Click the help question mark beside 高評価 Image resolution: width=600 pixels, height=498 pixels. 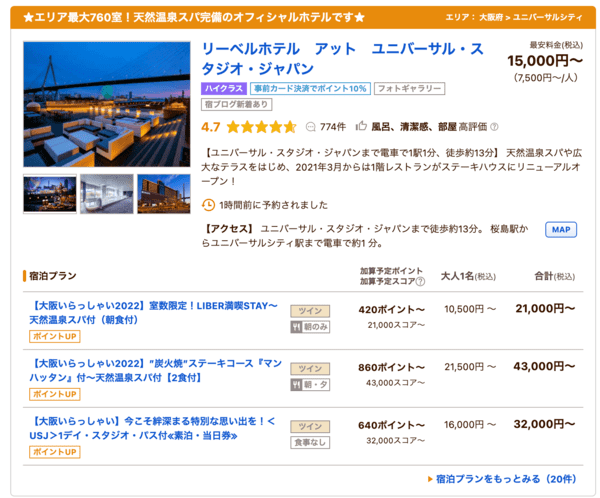coord(494,127)
